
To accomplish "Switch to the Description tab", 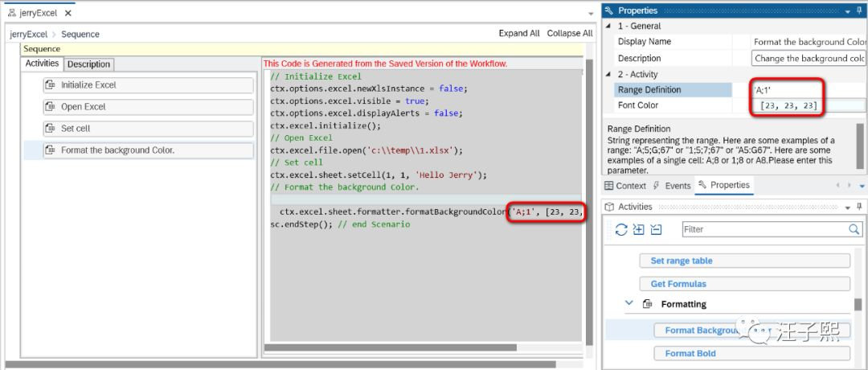I will coord(88,64).
